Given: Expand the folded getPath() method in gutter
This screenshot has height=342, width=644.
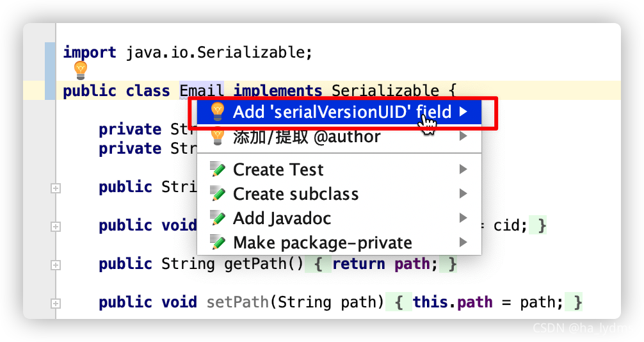Looking at the screenshot, I should (56, 265).
